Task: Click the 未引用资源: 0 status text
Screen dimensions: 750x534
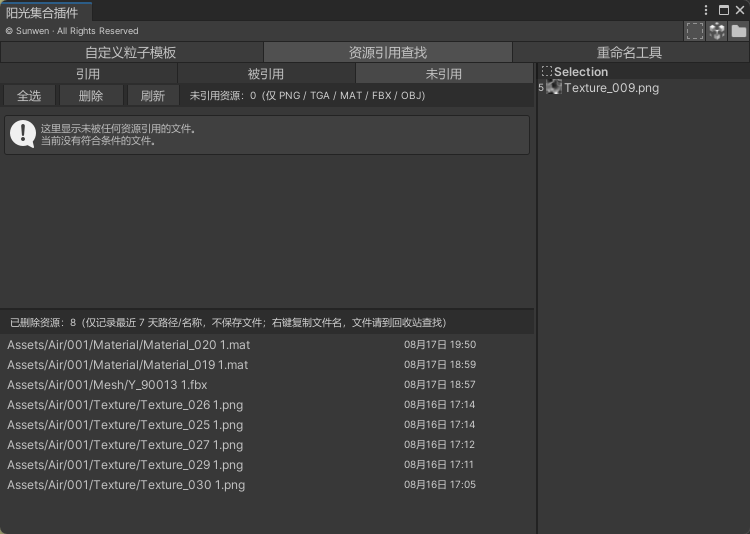Action: pos(307,96)
